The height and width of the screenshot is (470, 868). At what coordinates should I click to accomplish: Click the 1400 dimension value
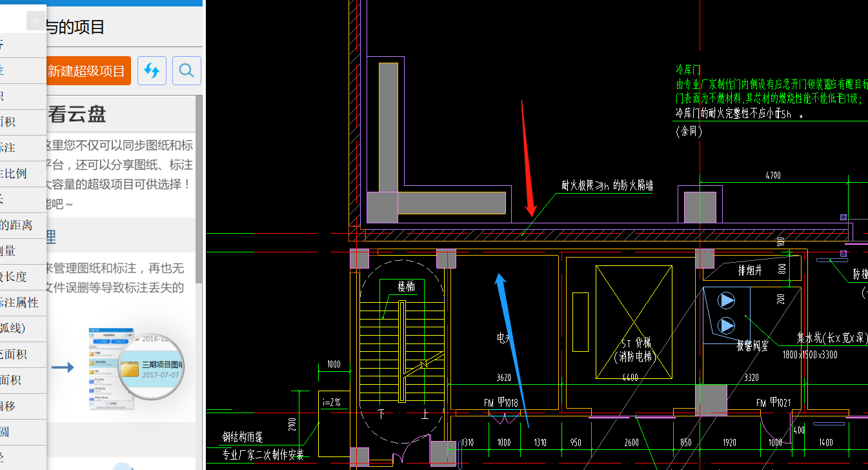(825, 443)
